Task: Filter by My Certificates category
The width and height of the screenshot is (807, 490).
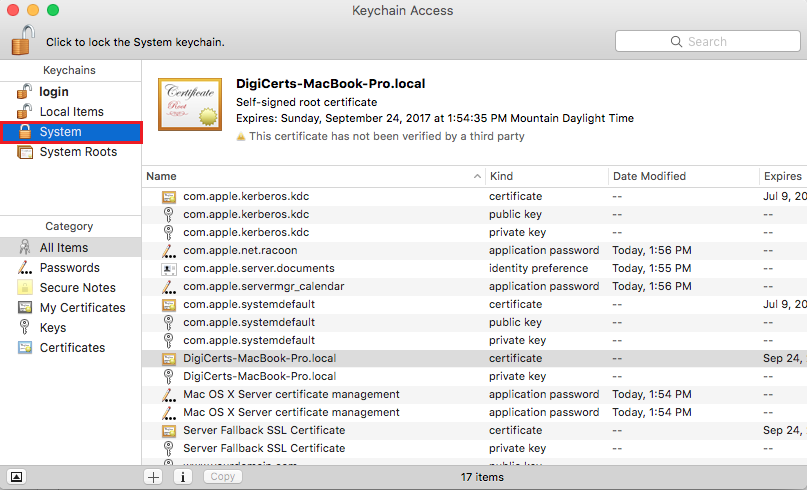Action: coord(82,308)
